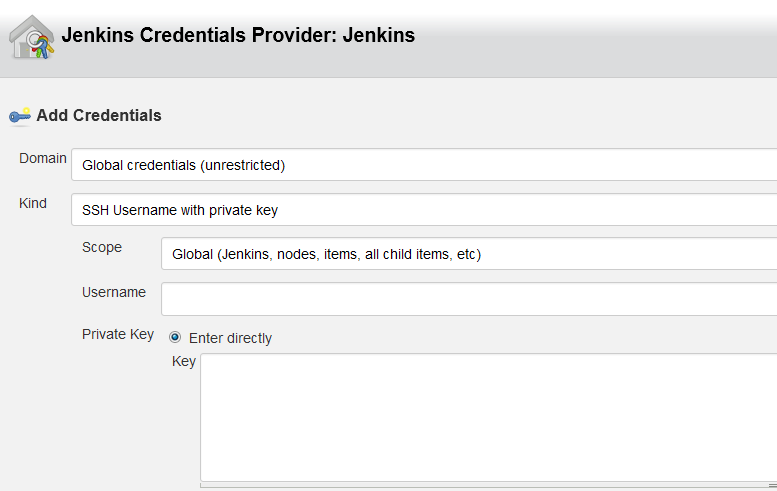Screen dimensions: 777x491
Task: Click the Domain field label
Action: pos(43,158)
